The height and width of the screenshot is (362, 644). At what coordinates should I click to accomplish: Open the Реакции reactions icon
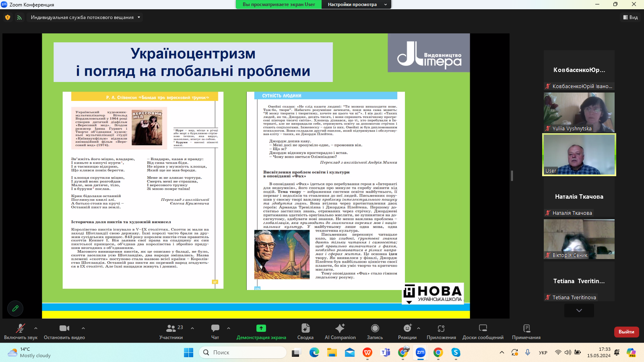click(407, 329)
